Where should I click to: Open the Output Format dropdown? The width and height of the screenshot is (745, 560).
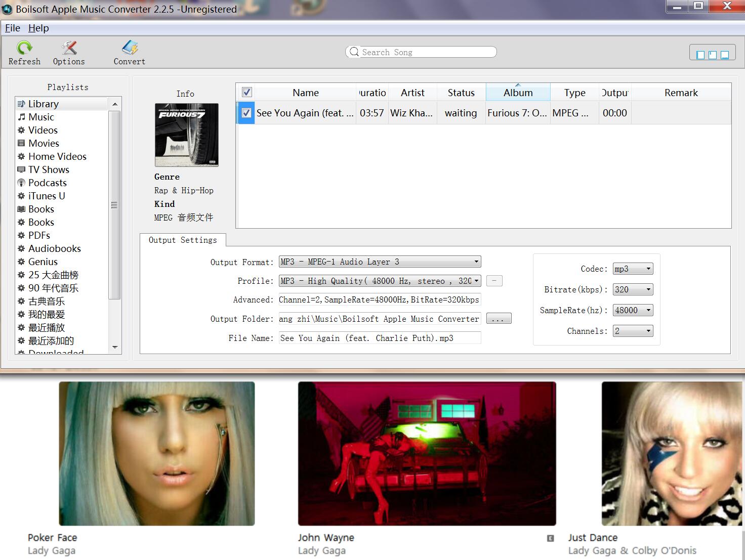tap(476, 262)
